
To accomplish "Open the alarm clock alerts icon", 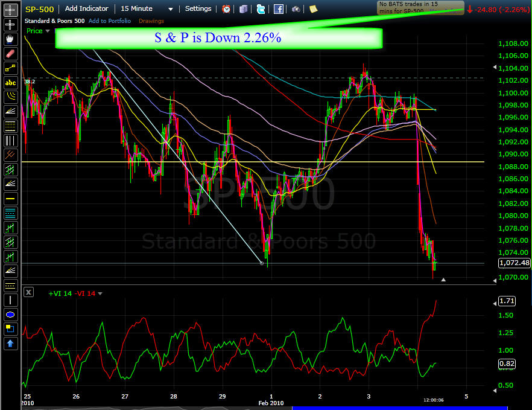I will click(226, 9).
